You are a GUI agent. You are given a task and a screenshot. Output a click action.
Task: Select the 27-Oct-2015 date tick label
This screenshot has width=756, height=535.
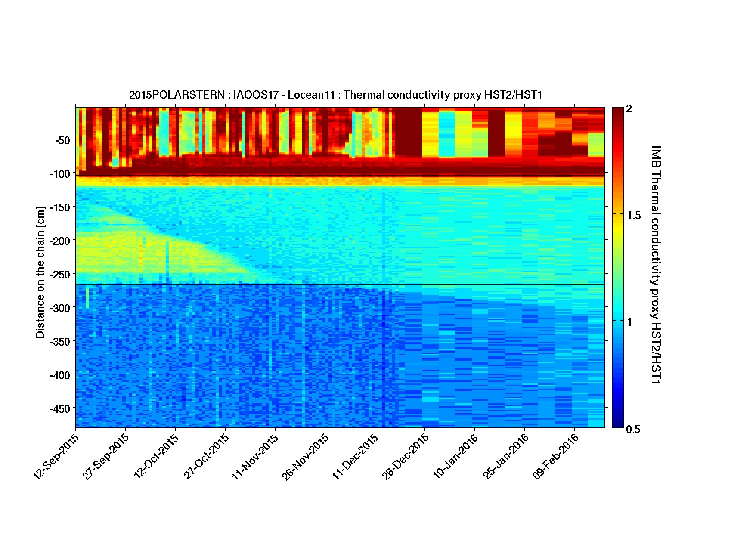[x=206, y=456]
